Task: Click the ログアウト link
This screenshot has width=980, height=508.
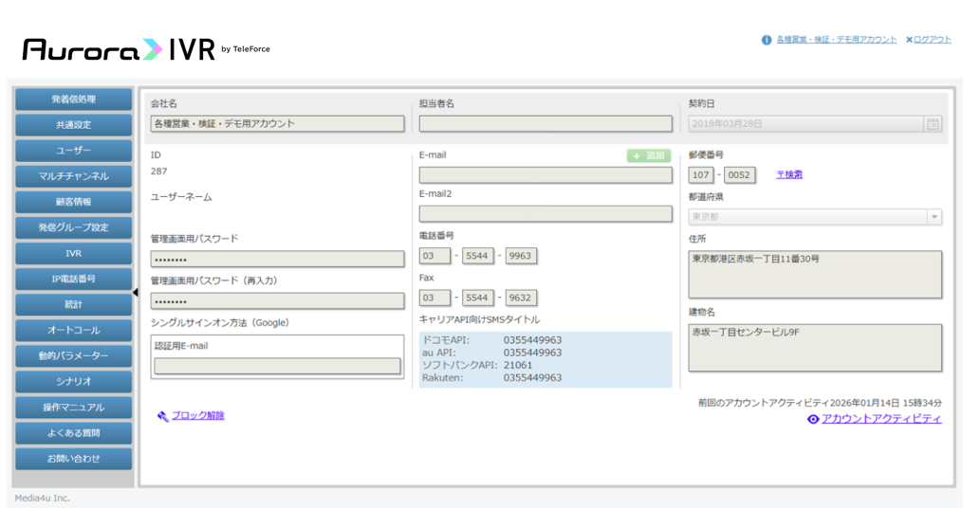Action: pos(932,39)
